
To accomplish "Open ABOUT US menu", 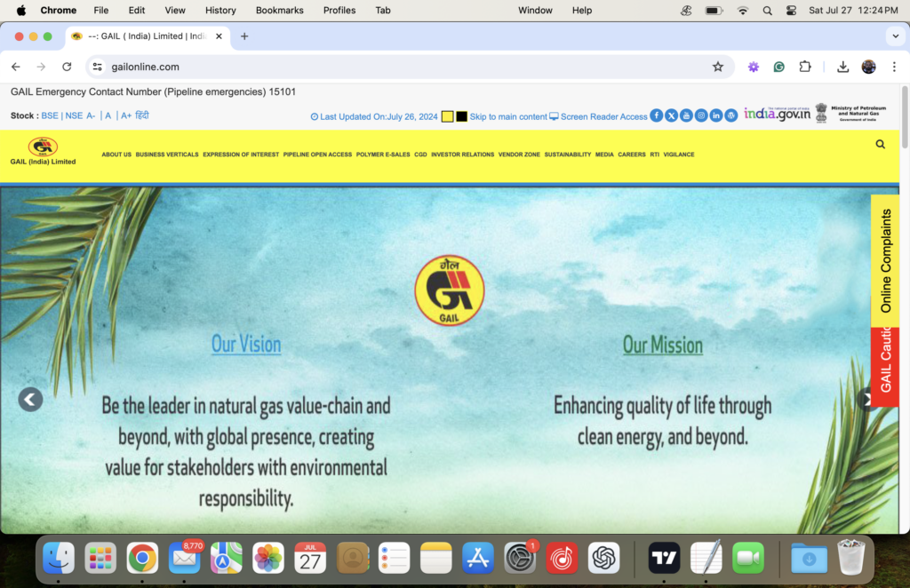I will (x=116, y=155).
